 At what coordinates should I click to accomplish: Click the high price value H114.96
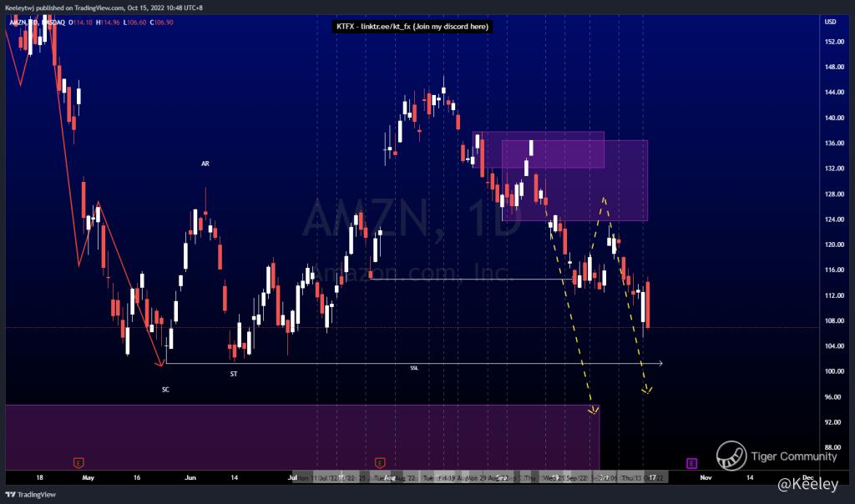click(x=108, y=23)
